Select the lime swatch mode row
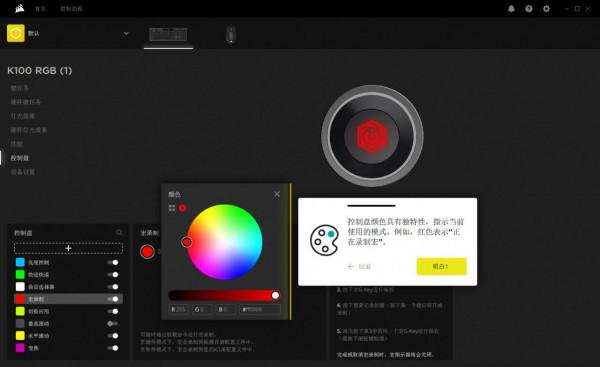This screenshot has height=367, width=600. click(x=68, y=311)
